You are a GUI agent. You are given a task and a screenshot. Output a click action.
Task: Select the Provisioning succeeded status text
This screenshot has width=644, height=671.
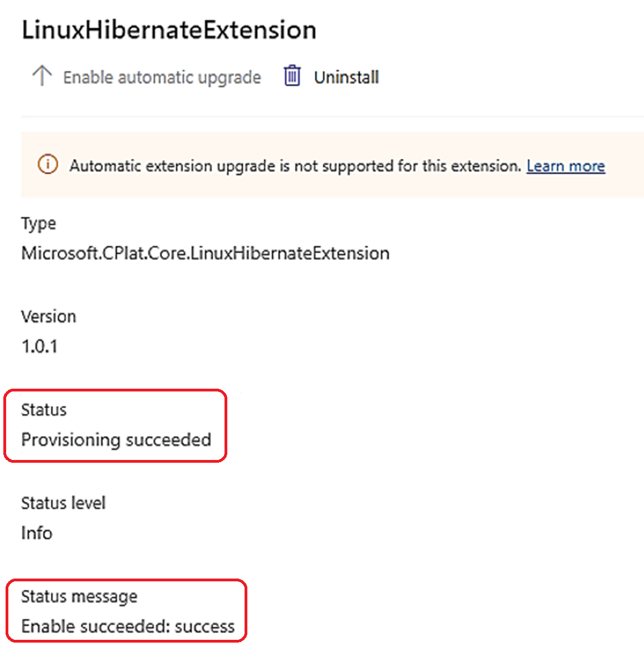(116, 440)
